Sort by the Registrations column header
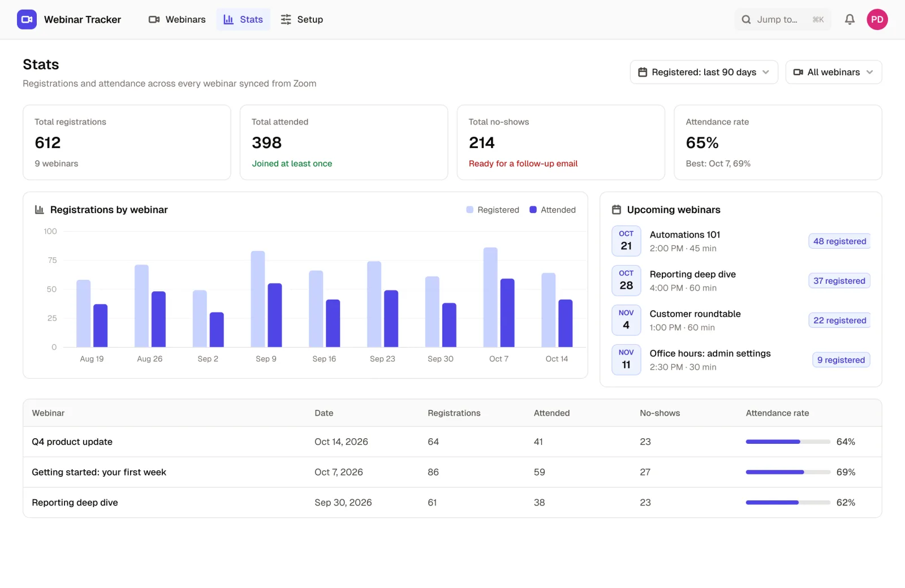This screenshot has height=588, width=905. (x=454, y=413)
